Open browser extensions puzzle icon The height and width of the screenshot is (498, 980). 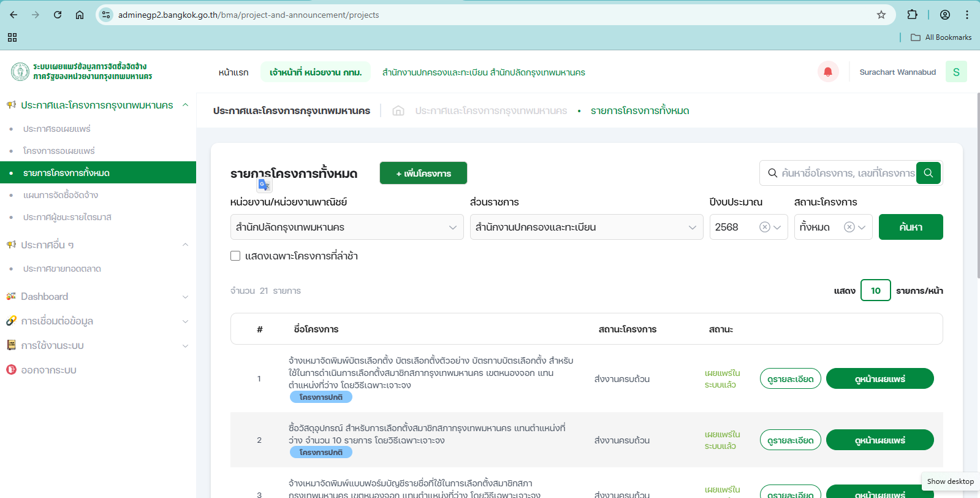pyautogui.click(x=913, y=15)
